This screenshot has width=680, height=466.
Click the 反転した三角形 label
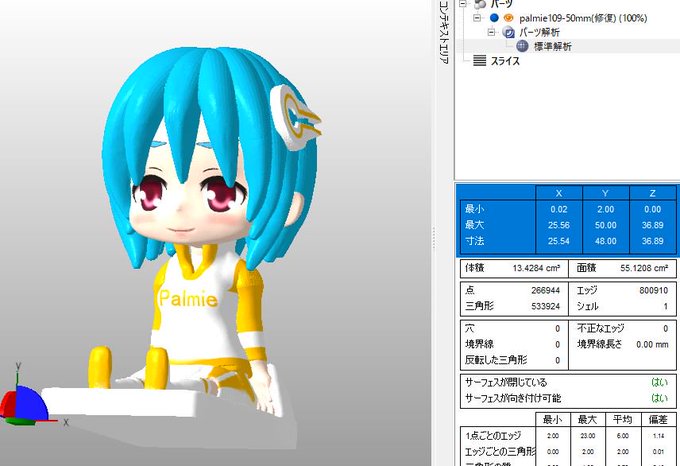[496, 360]
